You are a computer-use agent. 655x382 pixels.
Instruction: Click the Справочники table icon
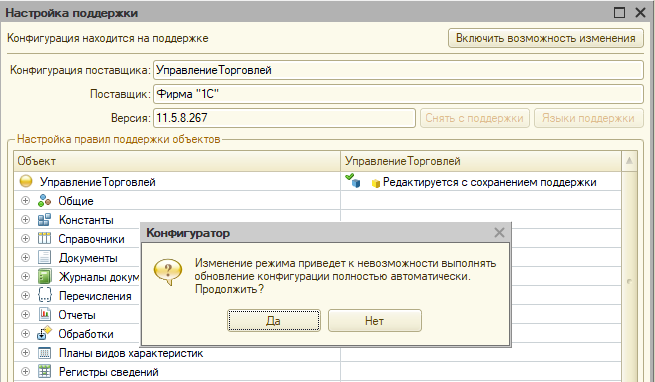click(44, 239)
